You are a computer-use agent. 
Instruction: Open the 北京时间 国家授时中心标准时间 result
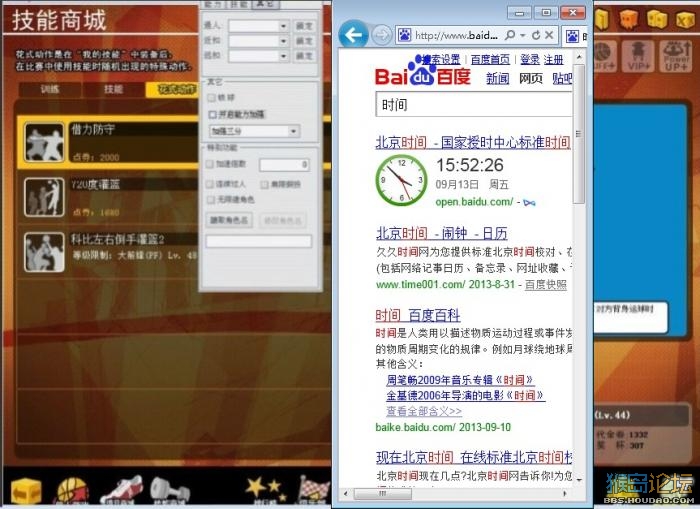tap(473, 142)
